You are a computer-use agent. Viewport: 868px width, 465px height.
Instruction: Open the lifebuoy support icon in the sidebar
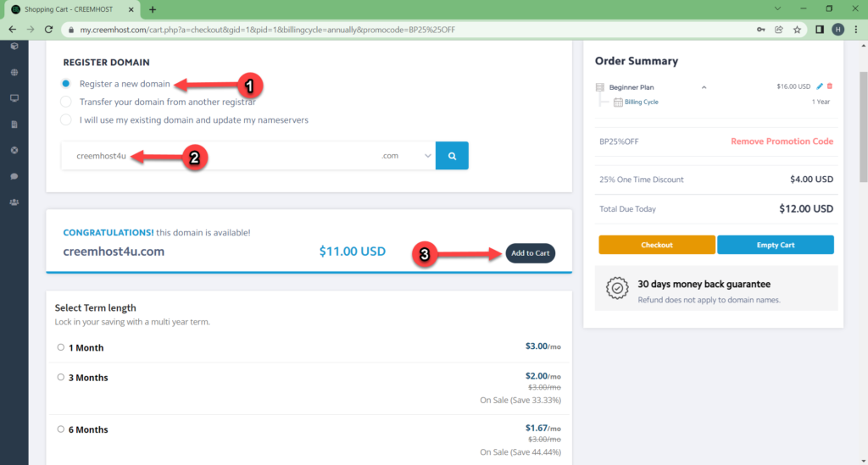tap(14, 151)
